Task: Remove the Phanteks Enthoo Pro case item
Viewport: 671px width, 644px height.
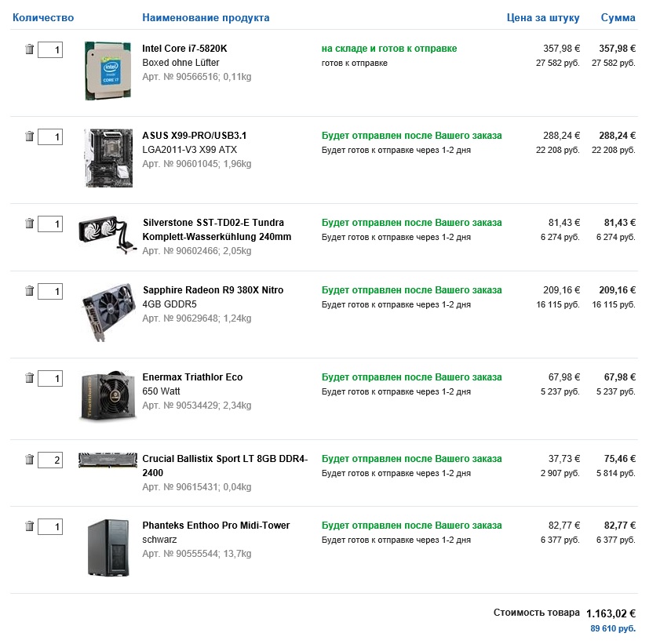Action: click(29, 526)
